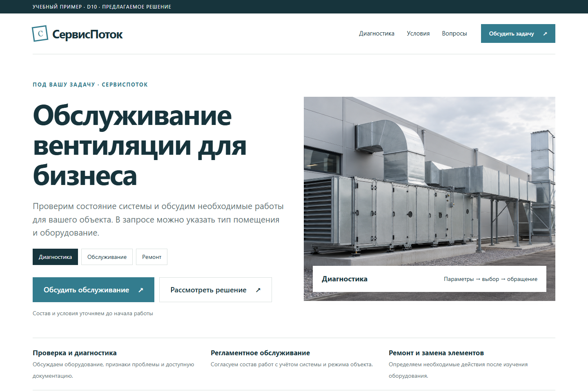
Task: Click the Параметры → выбор → обращение text
Action: (x=490, y=279)
